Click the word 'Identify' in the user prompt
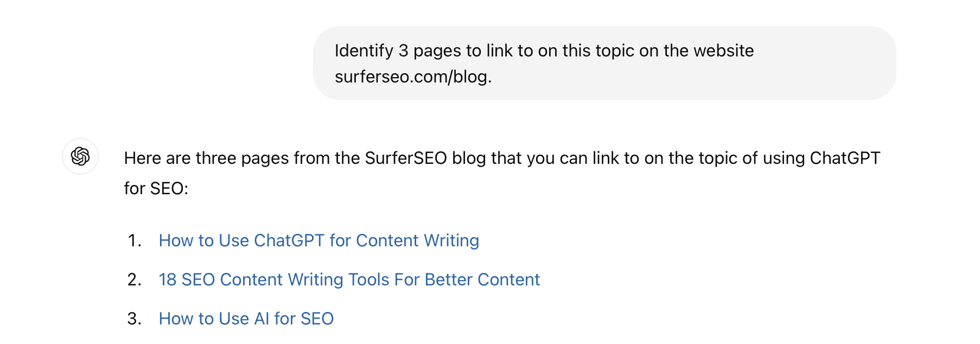 [364, 50]
